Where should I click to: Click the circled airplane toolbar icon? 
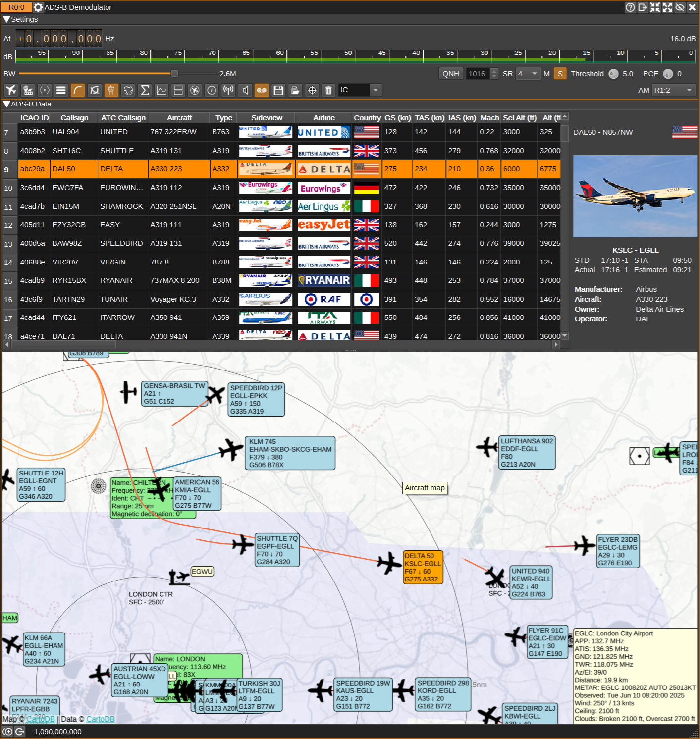[x=195, y=90]
